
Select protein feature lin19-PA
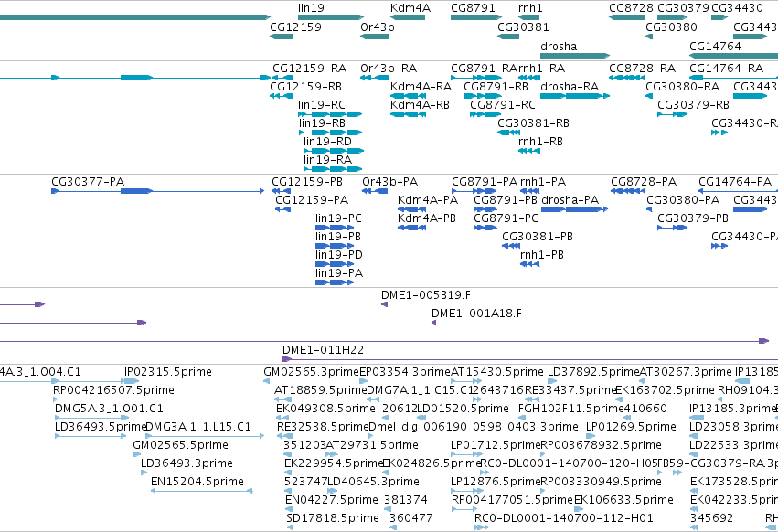[x=335, y=282]
